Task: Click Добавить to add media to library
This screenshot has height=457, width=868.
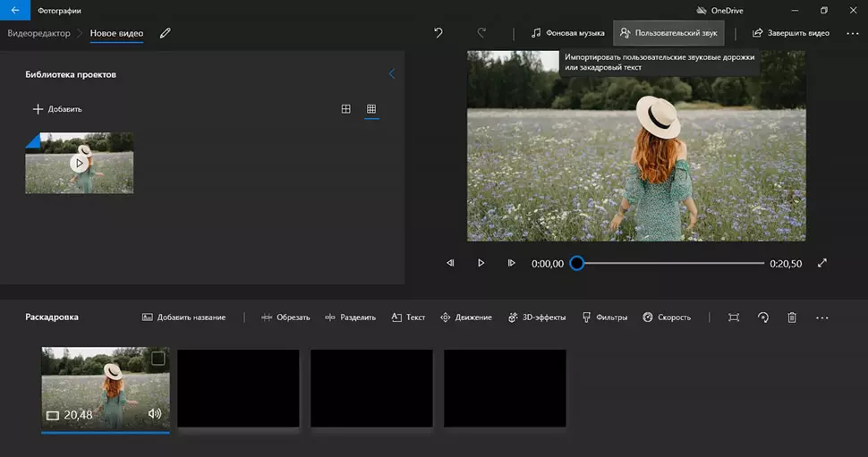Action: tap(57, 109)
